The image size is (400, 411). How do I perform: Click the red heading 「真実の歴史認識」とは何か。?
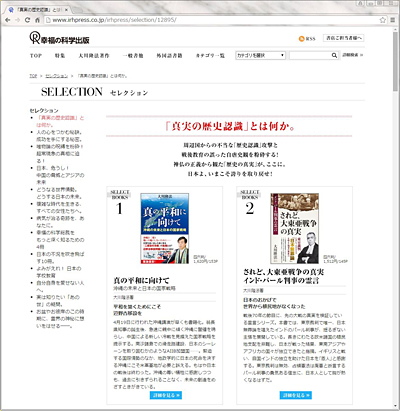230,126
